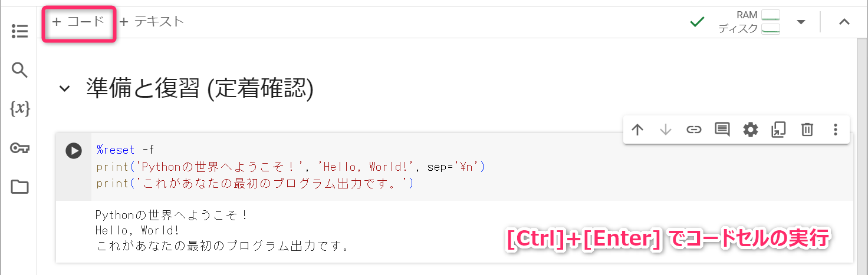Screen dimensions: 868x275
Task: Open find and replace search panel
Action: (20, 71)
